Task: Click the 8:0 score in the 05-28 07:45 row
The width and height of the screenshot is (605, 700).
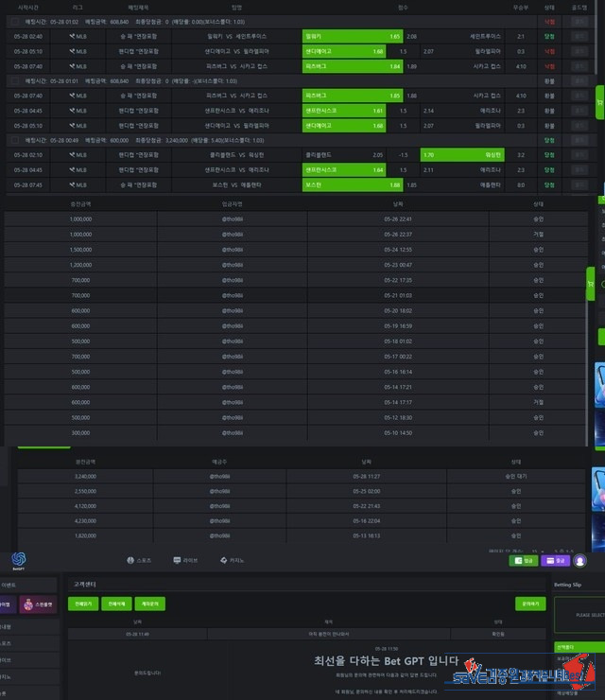Action: coord(521,184)
